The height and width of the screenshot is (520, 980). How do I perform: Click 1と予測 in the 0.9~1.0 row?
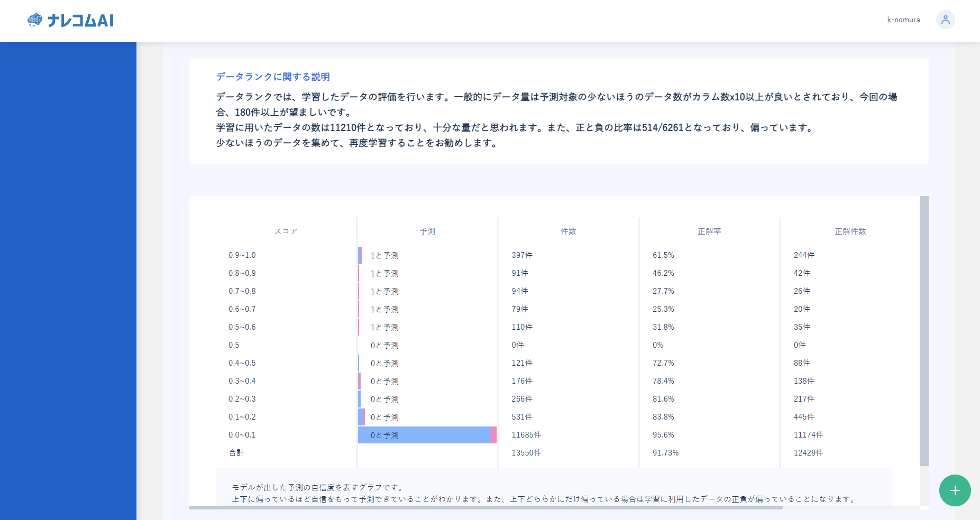pyautogui.click(x=384, y=255)
